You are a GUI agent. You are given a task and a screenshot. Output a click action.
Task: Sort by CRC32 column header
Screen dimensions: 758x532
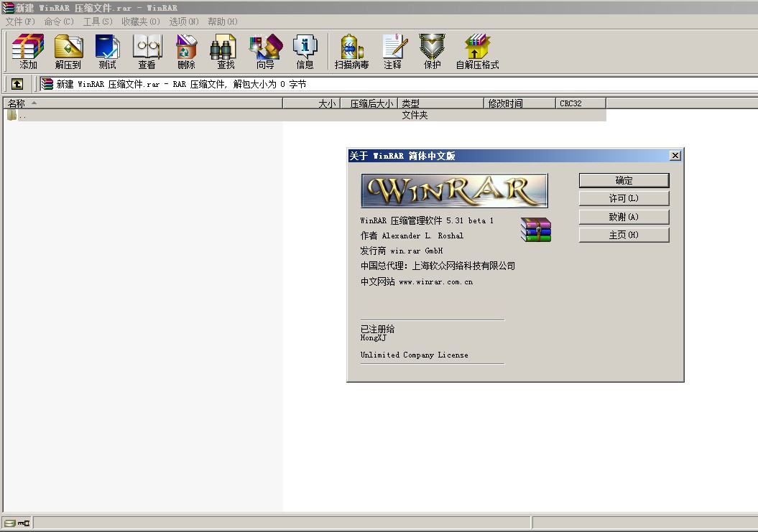pyautogui.click(x=581, y=103)
